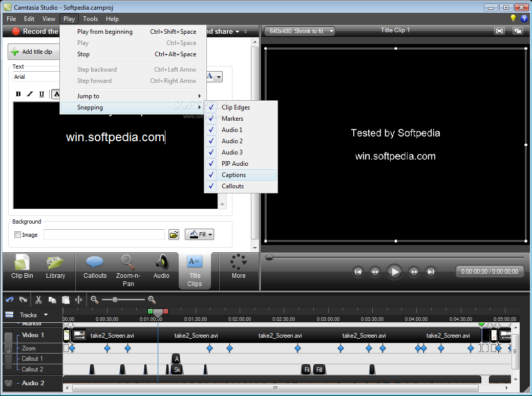Viewport: 532px width, 396px height.
Task: Copy the timeline selection
Action: [x=52, y=300]
